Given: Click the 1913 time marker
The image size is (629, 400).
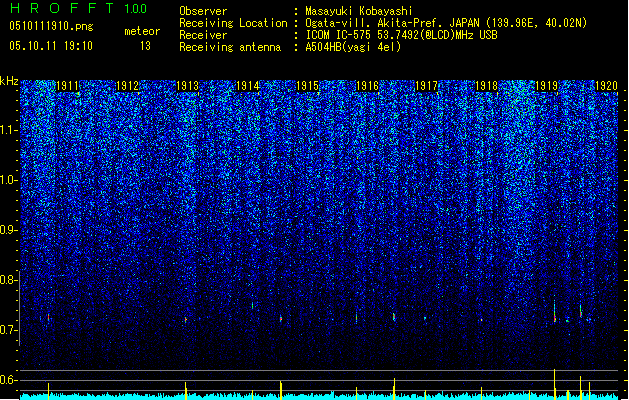Looking at the screenshot, I should [x=187, y=86].
